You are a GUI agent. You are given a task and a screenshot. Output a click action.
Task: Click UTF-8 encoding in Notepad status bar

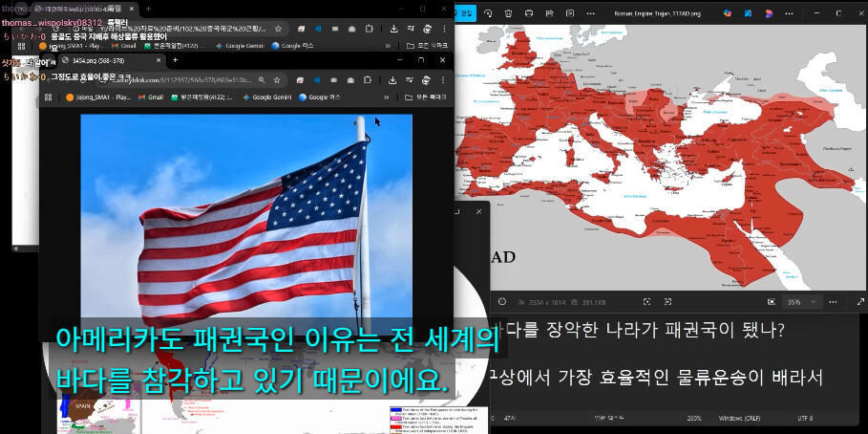click(x=805, y=418)
